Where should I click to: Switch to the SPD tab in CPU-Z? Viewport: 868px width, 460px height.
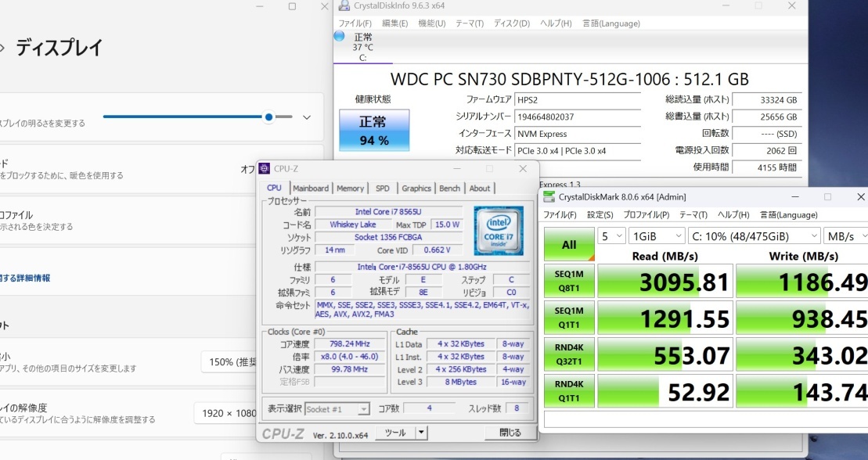click(x=383, y=189)
